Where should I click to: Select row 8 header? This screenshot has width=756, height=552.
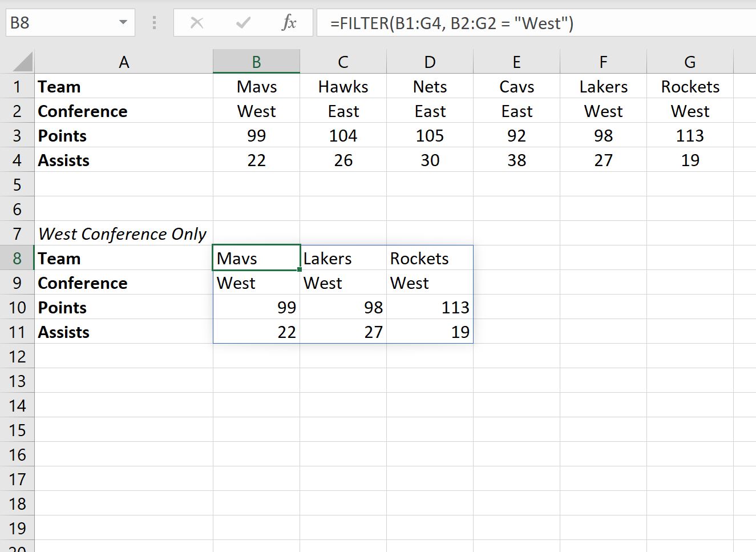17,258
